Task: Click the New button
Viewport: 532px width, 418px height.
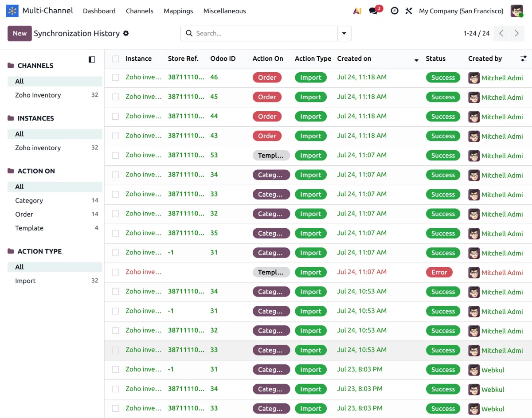Action: tap(20, 33)
